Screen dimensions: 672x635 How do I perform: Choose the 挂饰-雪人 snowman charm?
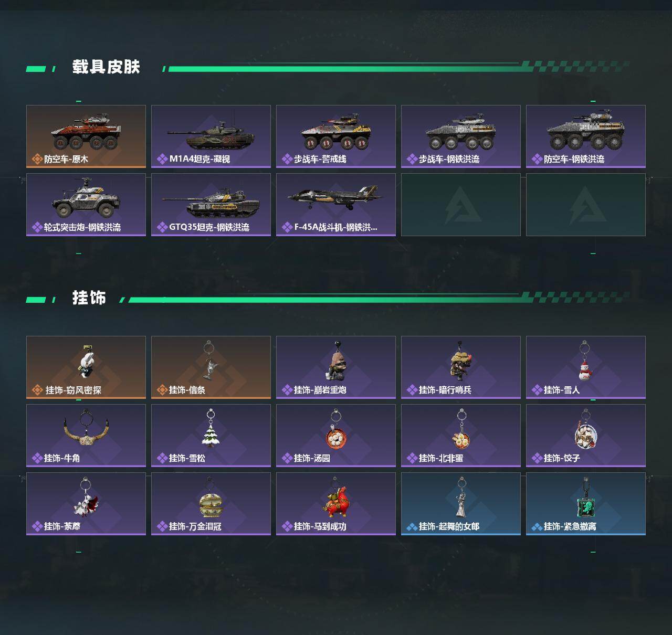[586, 367]
